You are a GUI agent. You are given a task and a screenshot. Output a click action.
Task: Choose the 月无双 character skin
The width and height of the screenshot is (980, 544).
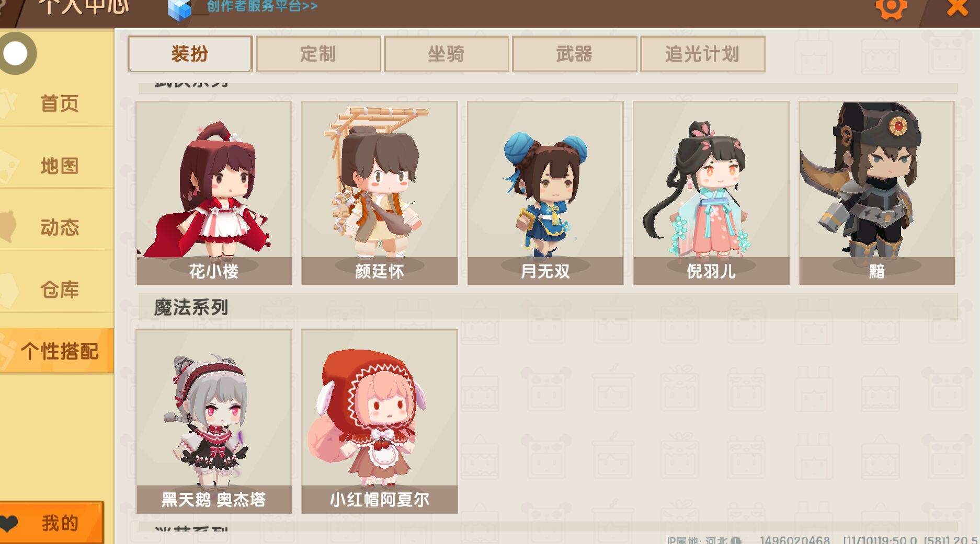(545, 193)
